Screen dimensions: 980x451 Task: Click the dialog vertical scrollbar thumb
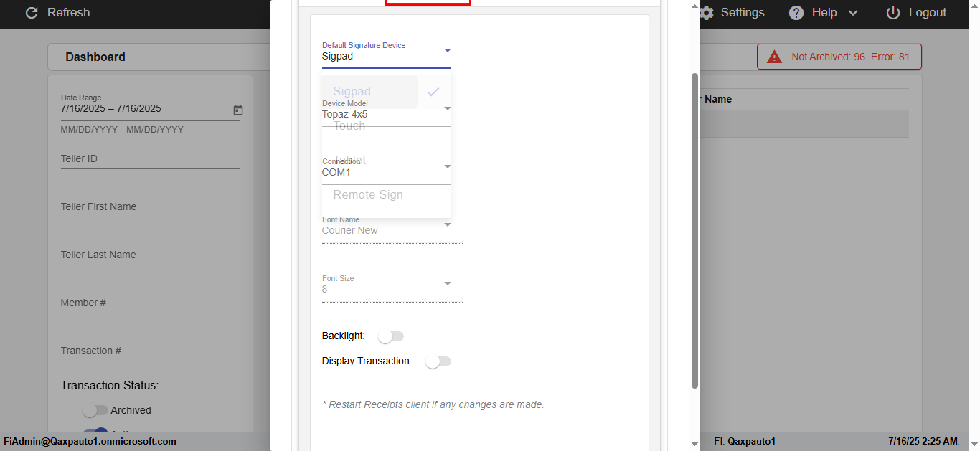click(694, 231)
